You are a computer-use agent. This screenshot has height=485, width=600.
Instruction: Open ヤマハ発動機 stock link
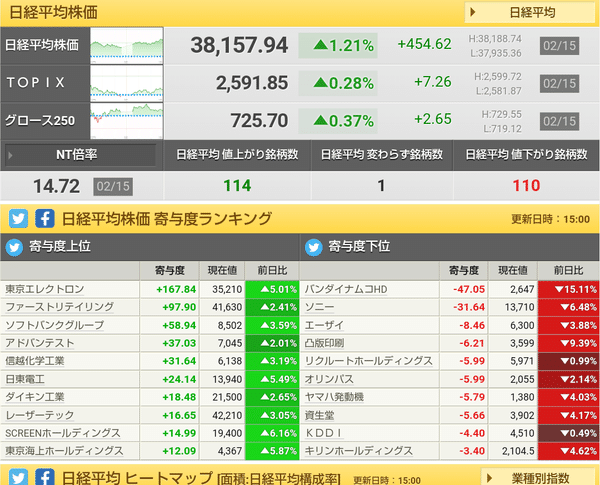tap(334, 397)
